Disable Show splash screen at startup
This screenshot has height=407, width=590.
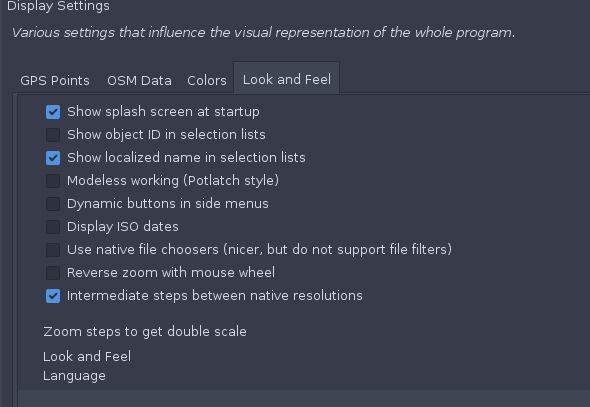coord(53,112)
